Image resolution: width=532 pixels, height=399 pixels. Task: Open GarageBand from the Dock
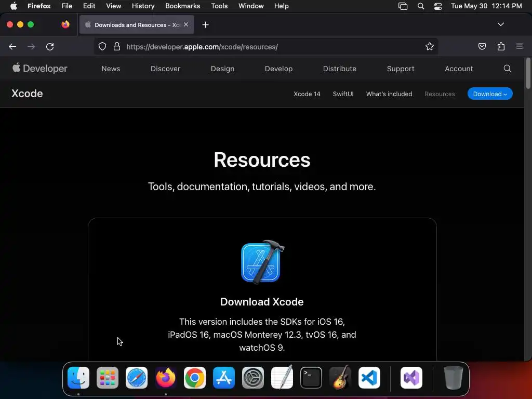pyautogui.click(x=340, y=377)
